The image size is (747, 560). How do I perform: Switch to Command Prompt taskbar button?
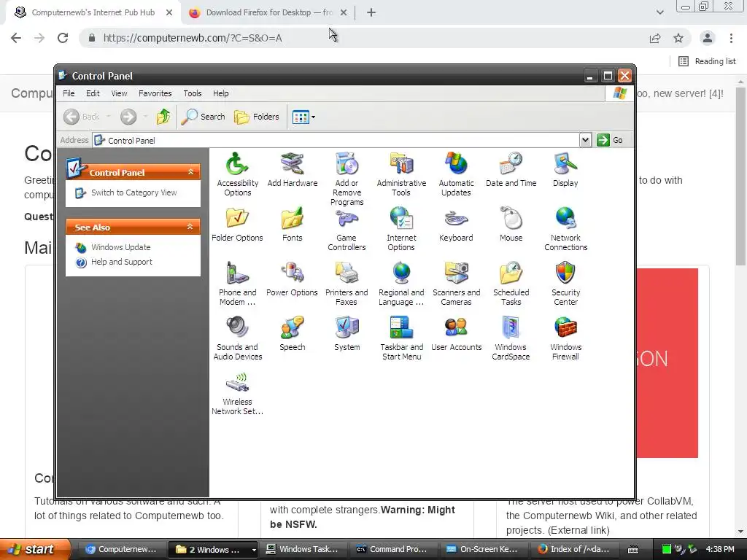click(x=394, y=550)
